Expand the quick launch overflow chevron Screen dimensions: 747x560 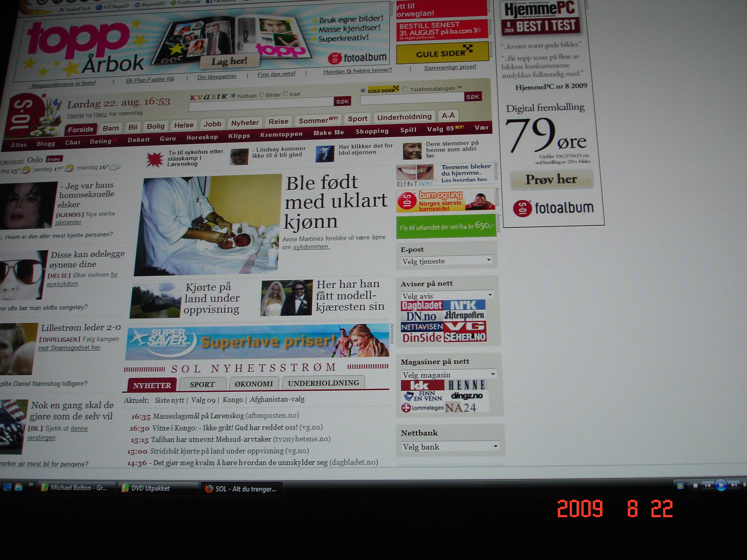[x=31, y=485]
